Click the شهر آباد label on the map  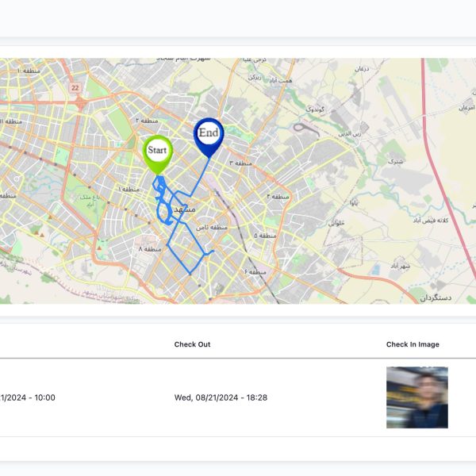point(399,266)
